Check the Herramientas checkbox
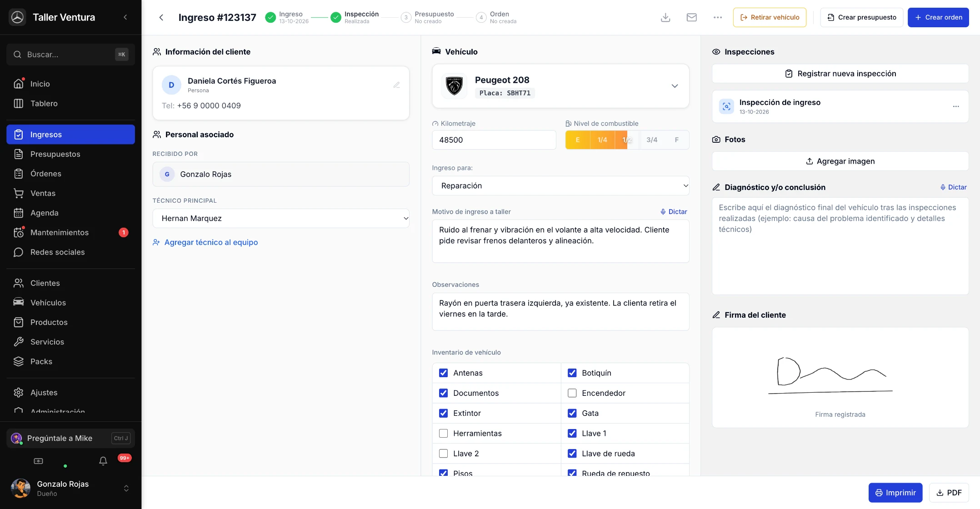 click(444, 434)
